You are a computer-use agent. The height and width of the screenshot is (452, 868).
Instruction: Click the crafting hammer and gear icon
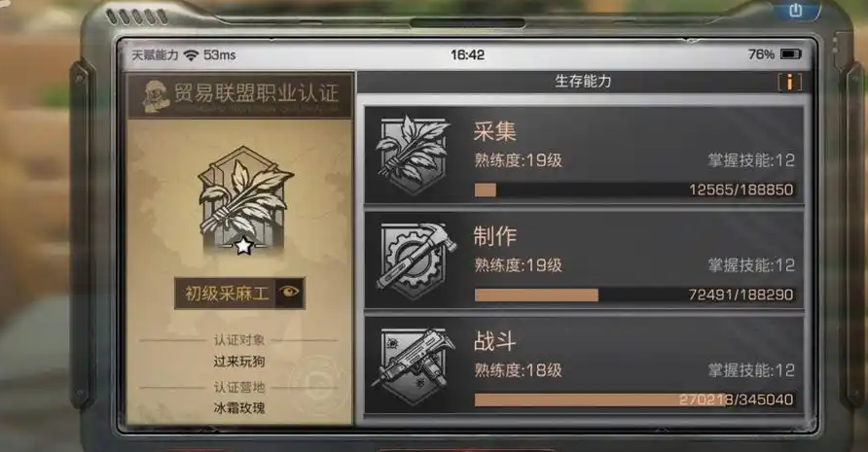coord(416,261)
